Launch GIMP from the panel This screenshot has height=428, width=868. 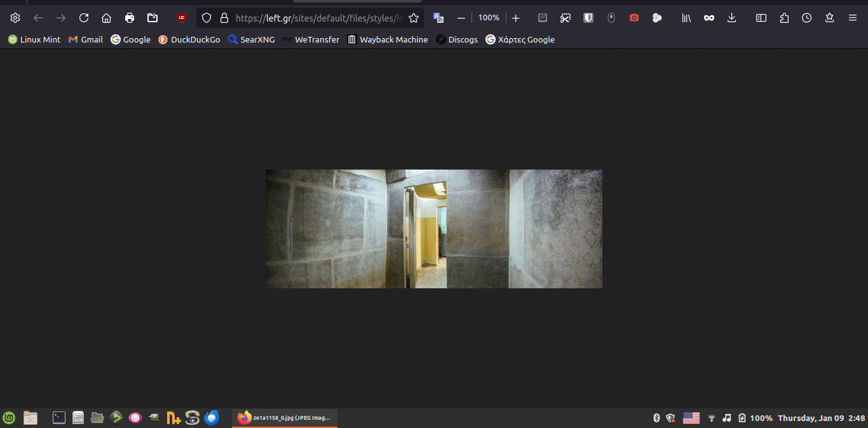(x=154, y=417)
